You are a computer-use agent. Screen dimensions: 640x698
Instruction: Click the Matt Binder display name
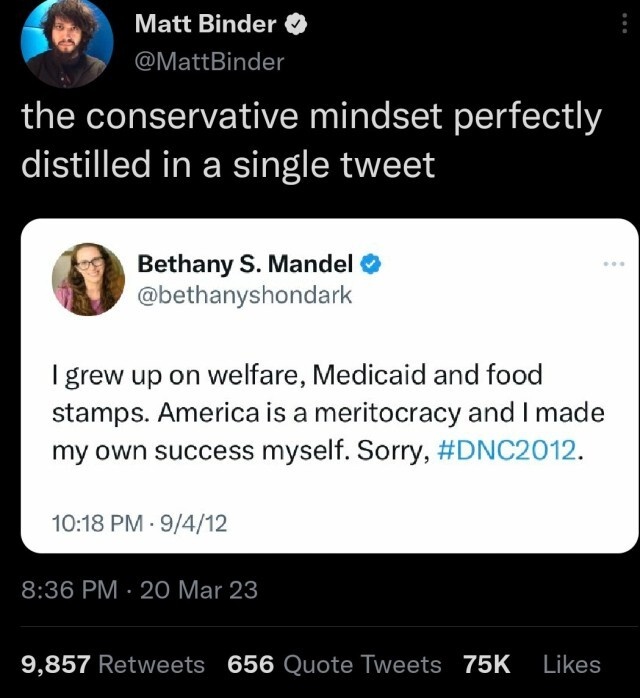coord(205,24)
